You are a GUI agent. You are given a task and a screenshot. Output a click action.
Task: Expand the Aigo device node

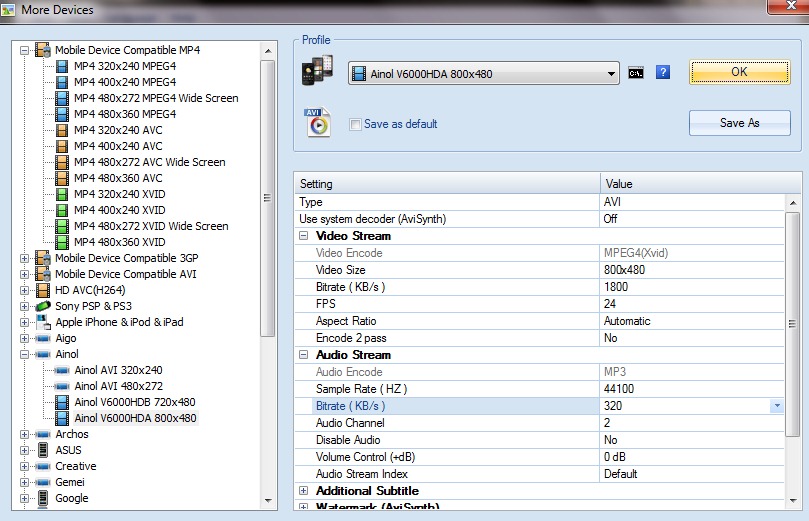click(24, 338)
